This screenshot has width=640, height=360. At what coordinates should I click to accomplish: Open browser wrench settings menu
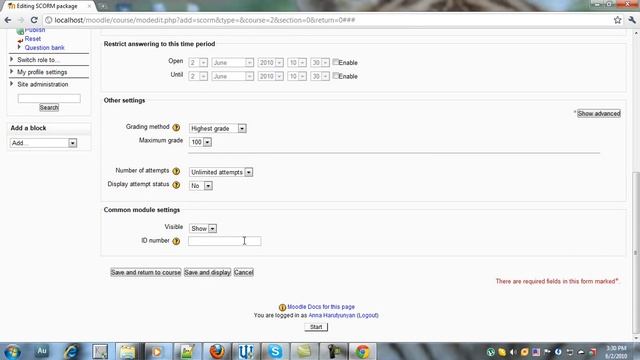click(x=632, y=20)
